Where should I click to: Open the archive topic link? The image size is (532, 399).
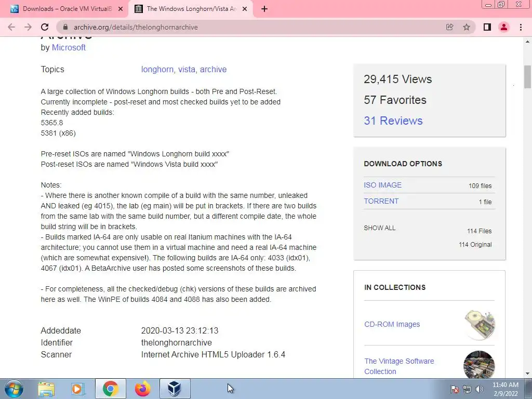pos(213,69)
